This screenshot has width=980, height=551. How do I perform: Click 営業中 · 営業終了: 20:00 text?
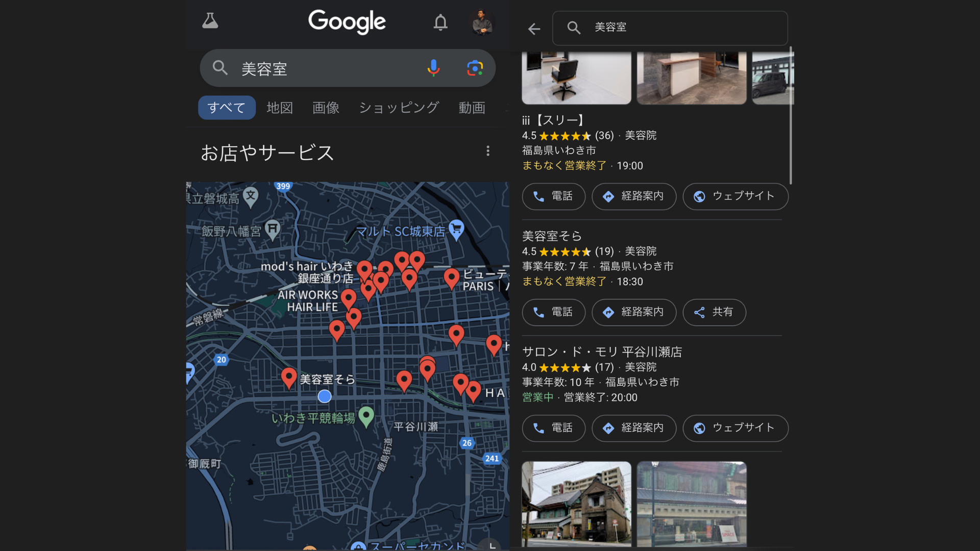pos(580,397)
